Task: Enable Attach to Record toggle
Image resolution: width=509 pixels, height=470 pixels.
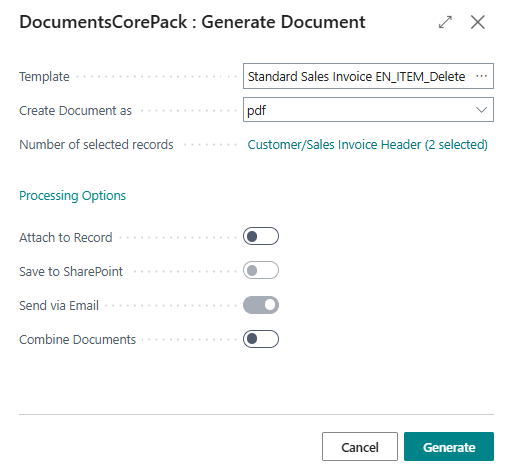Action: coord(261,236)
